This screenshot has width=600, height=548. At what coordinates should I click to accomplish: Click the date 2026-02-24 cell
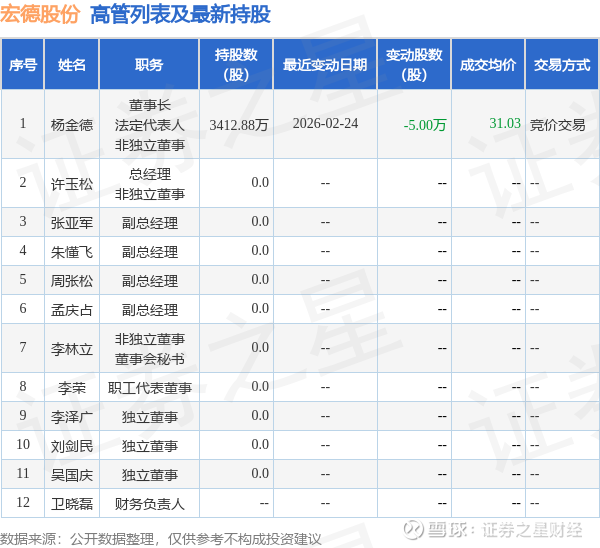[x=325, y=124]
